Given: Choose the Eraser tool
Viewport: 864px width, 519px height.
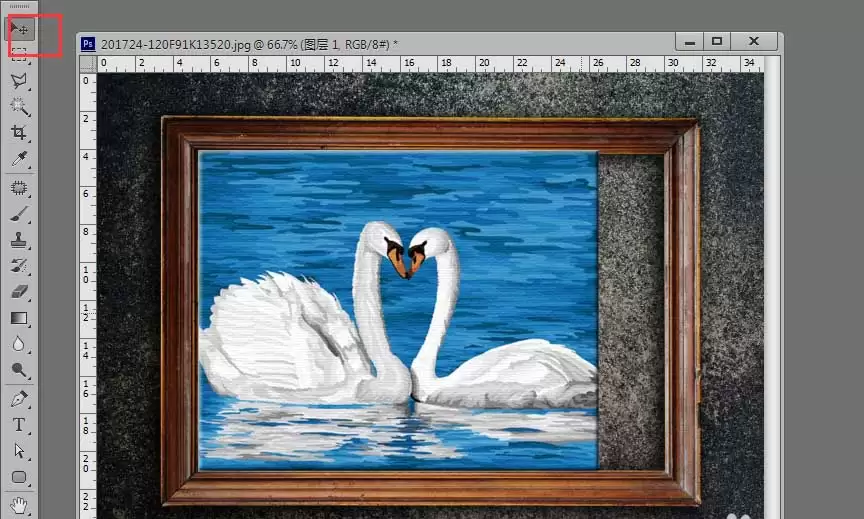Looking at the screenshot, I should coord(19,291).
